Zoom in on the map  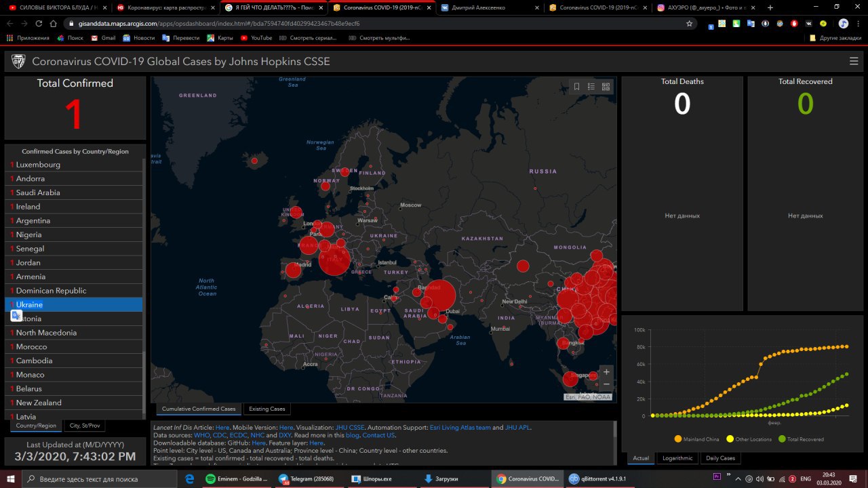(x=606, y=371)
